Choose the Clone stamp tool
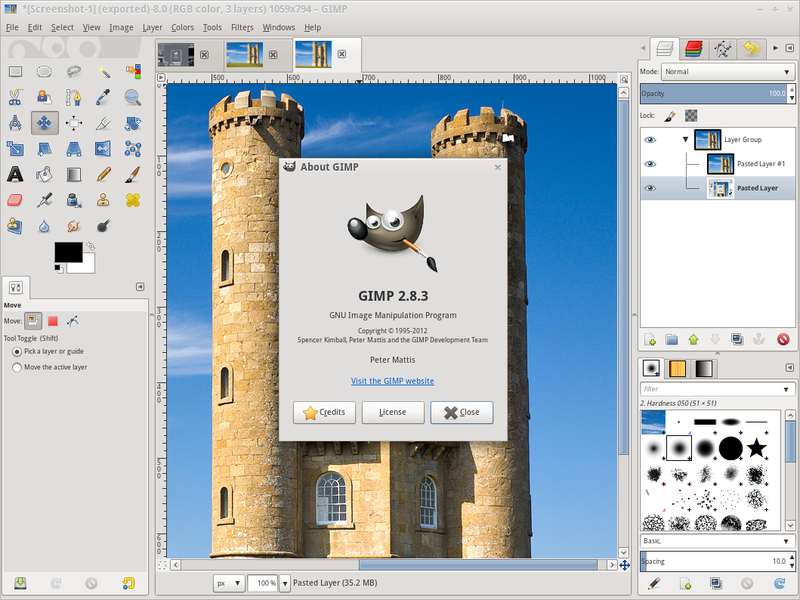800x600 pixels. [x=104, y=200]
